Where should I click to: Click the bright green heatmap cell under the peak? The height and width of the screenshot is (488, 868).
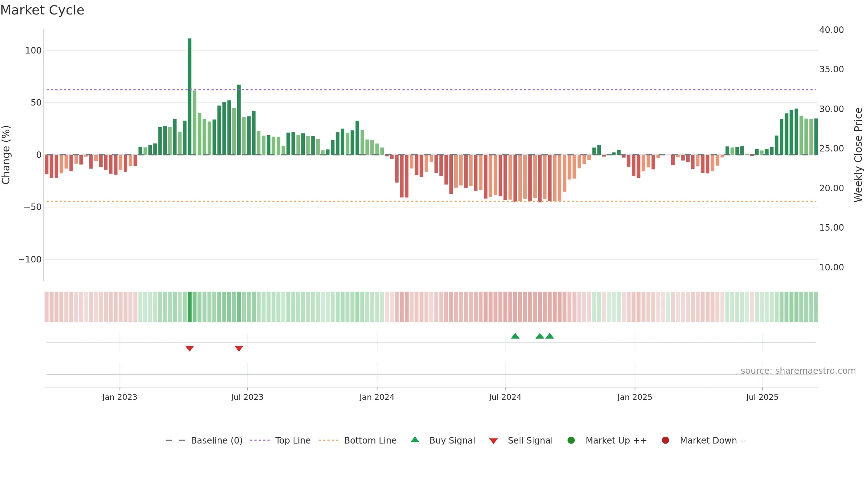coord(190,307)
